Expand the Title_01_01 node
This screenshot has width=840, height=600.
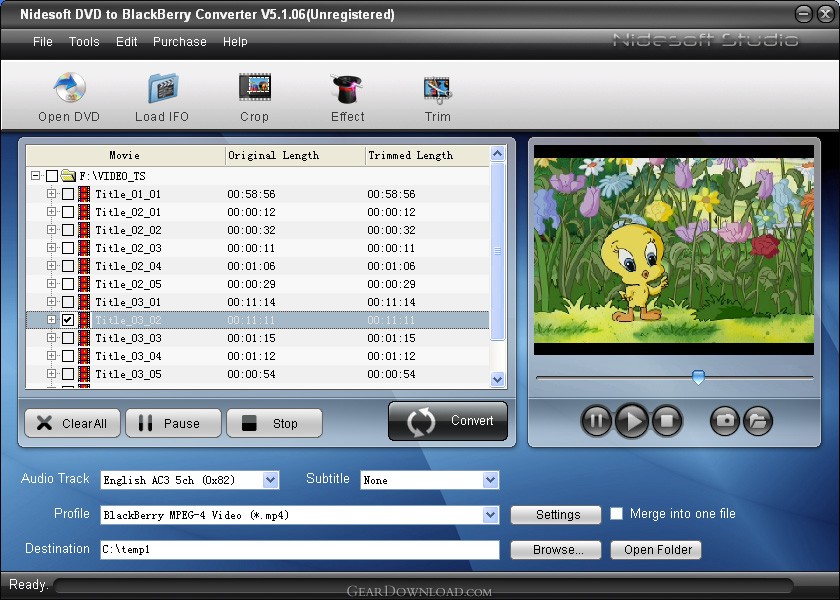point(51,193)
